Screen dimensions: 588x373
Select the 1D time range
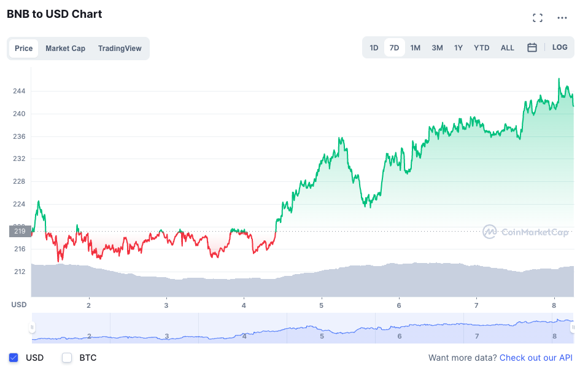coord(374,48)
